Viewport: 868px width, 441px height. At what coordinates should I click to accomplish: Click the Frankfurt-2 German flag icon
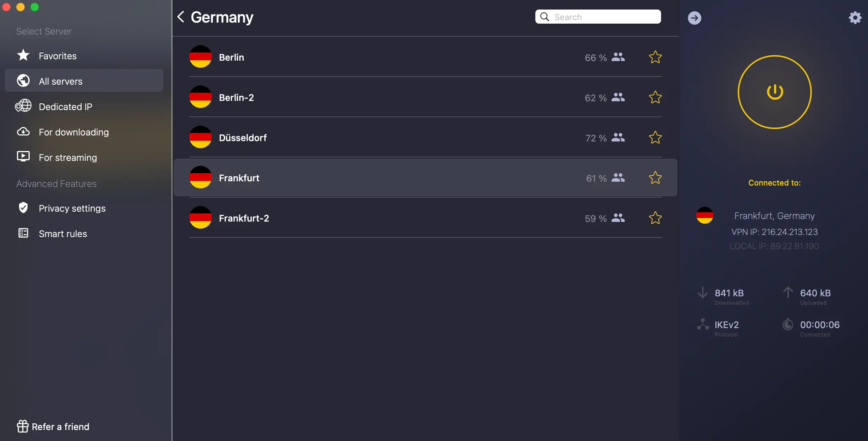[200, 218]
